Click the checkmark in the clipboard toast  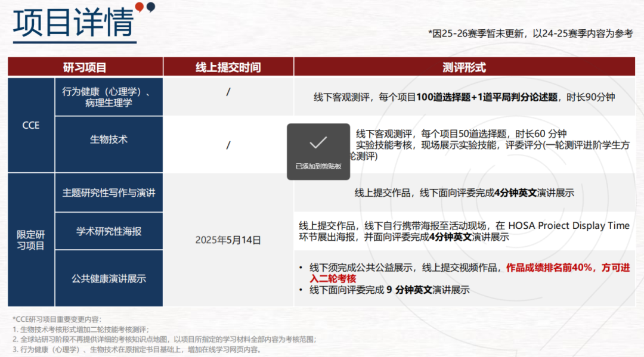point(318,142)
